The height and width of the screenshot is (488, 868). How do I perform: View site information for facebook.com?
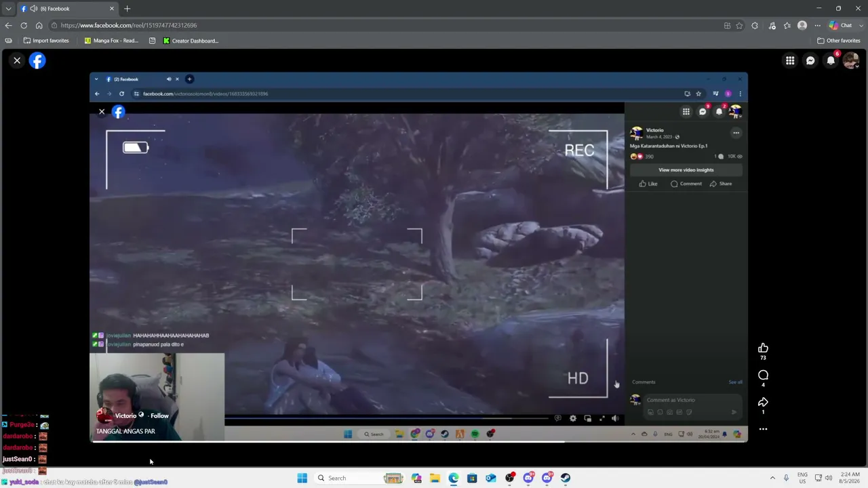pyautogui.click(x=54, y=26)
